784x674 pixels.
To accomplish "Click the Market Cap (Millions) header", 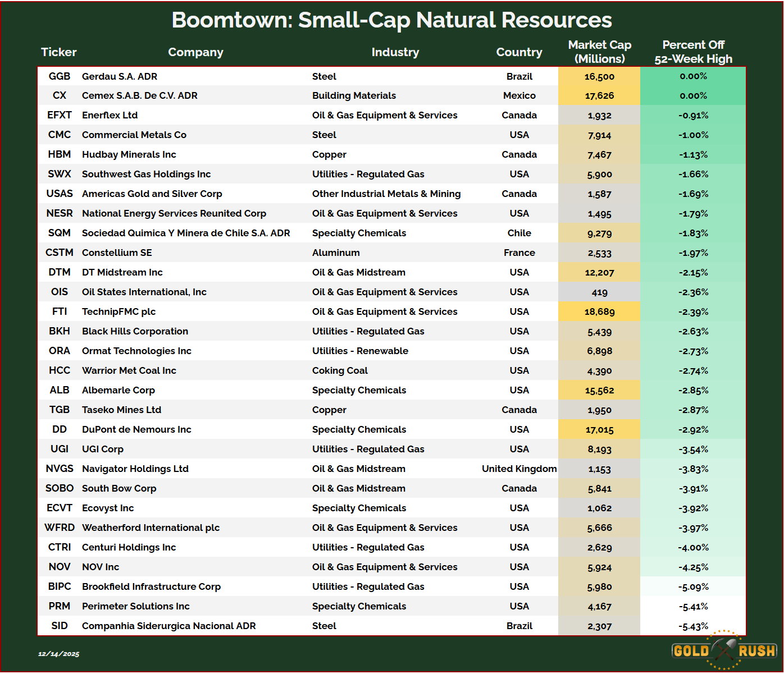I will (599, 52).
